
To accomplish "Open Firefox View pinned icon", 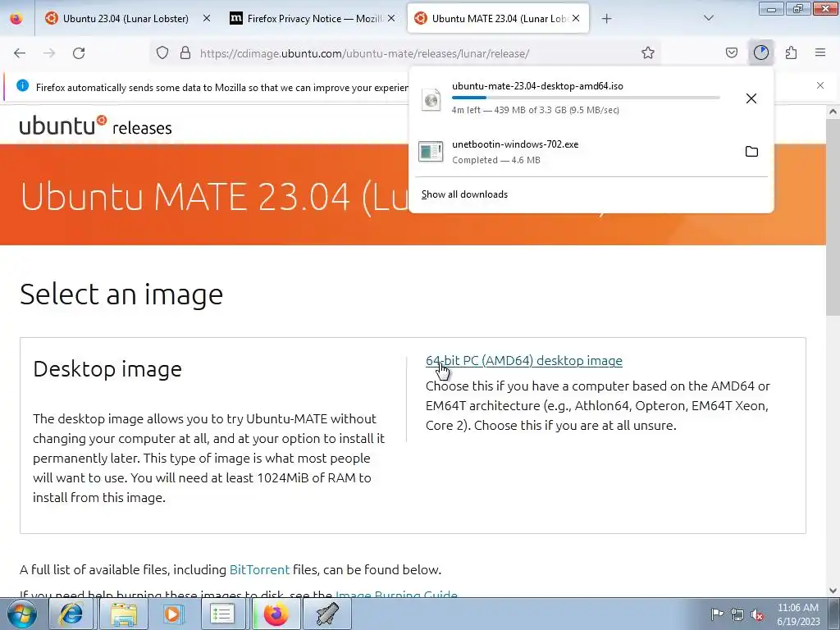I will click(16, 19).
